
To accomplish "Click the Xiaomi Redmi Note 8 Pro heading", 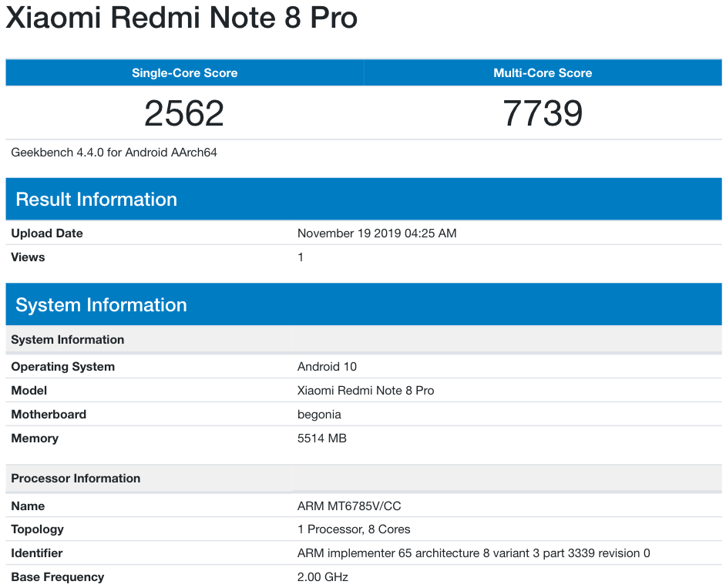I will pyautogui.click(x=182, y=18).
